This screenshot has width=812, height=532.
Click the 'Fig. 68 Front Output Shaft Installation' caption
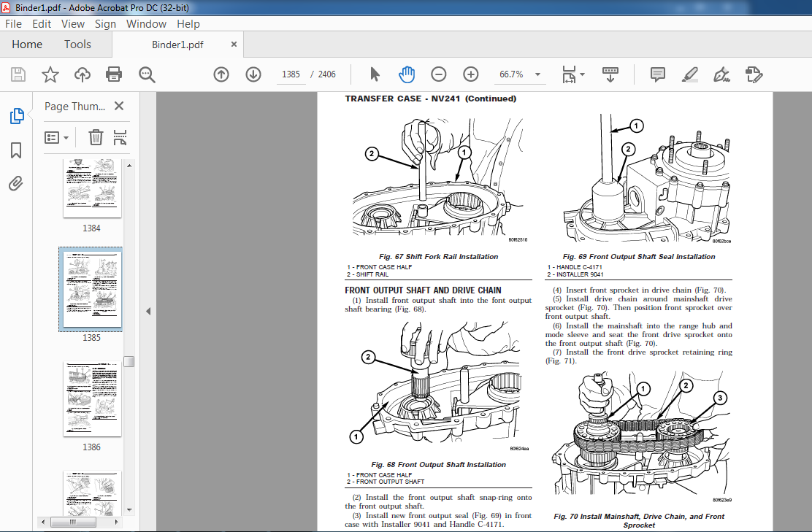[439, 465]
